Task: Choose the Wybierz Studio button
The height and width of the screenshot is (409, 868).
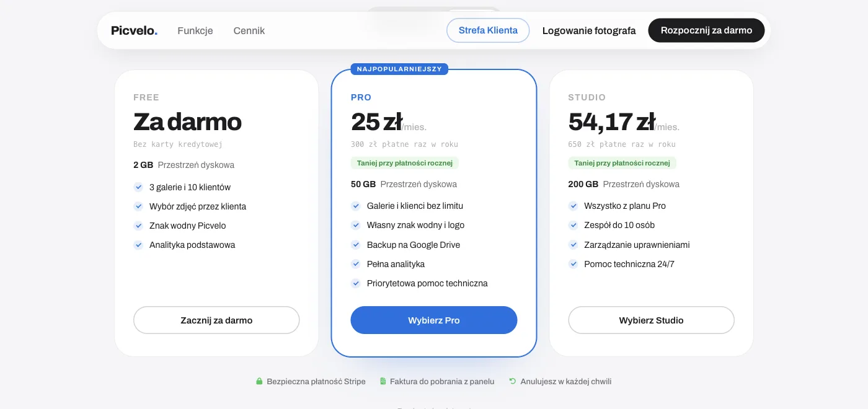Action: coord(651,320)
